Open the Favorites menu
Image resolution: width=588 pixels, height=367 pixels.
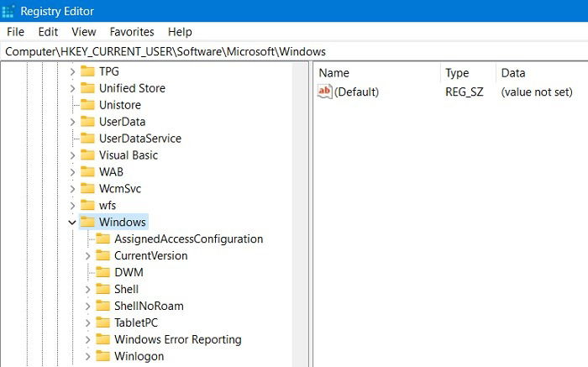(132, 32)
